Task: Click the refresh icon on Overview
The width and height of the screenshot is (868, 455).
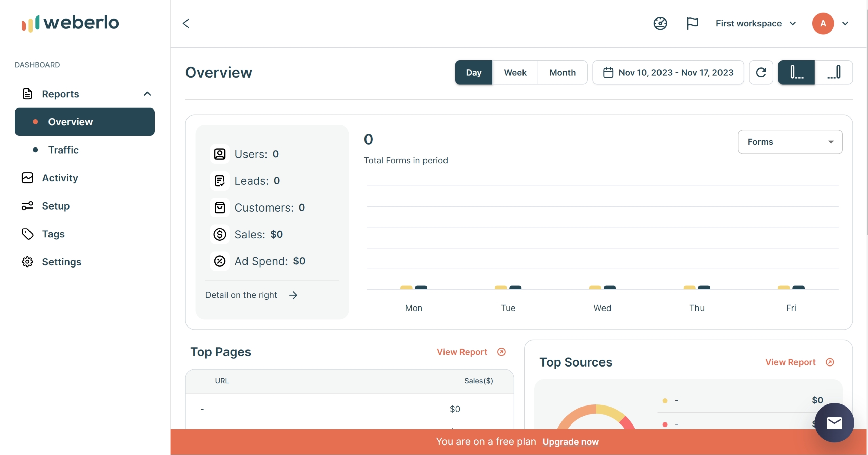Action: coord(761,72)
